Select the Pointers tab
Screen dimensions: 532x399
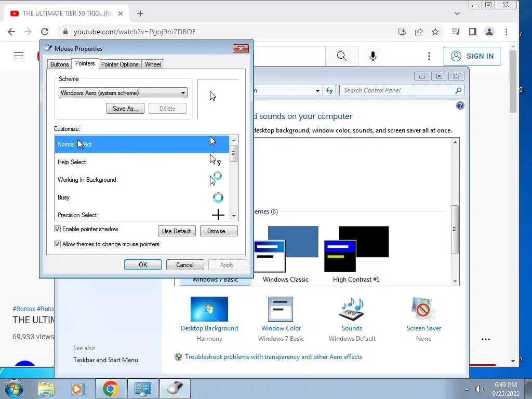coord(85,63)
